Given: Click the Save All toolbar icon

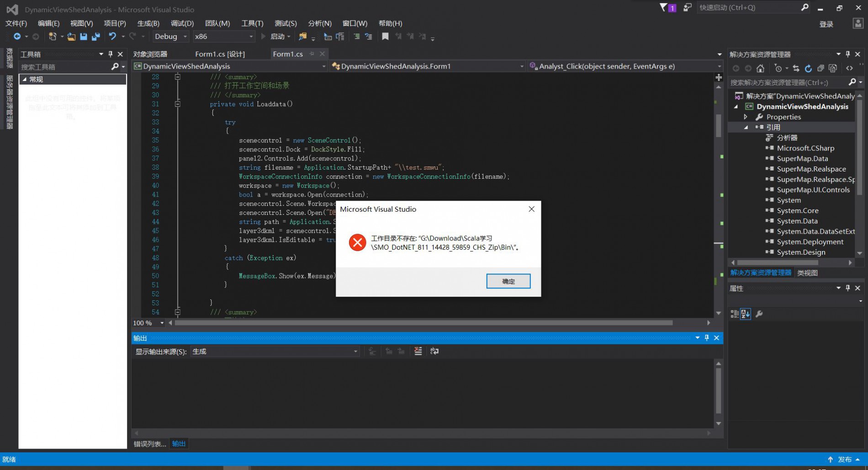Looking at the screenshot, I should point(95,37).
